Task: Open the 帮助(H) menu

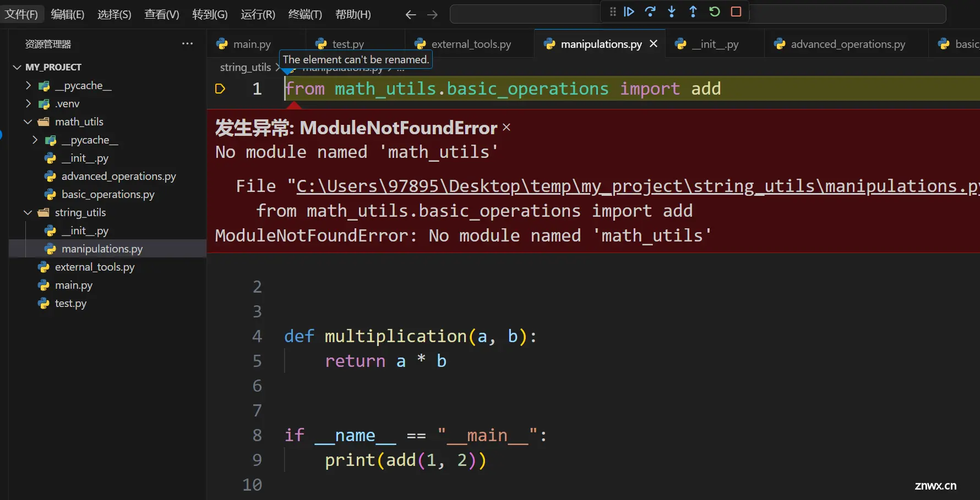Action: point(353,14)
